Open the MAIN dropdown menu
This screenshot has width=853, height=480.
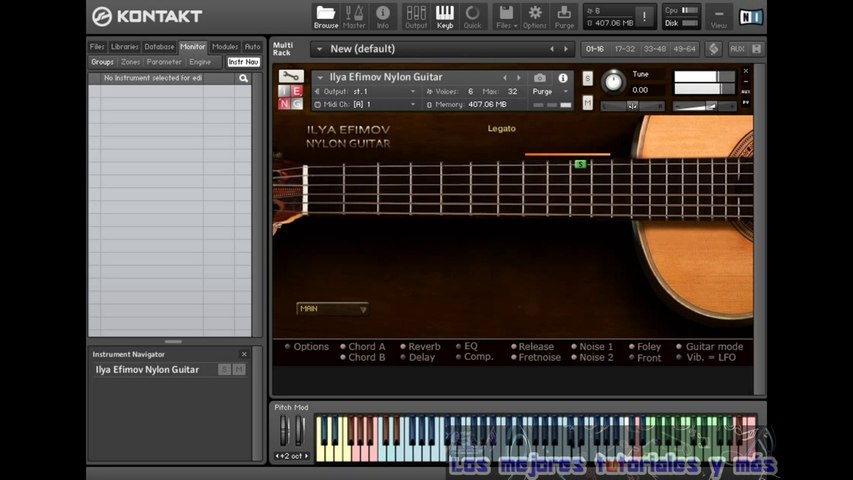coord(333,309)
